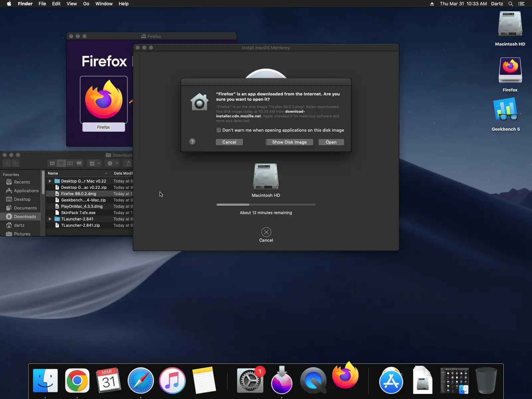This screenshot has height=399, width=532.
Task: Open the Apple menu
Action: point(9,4)
